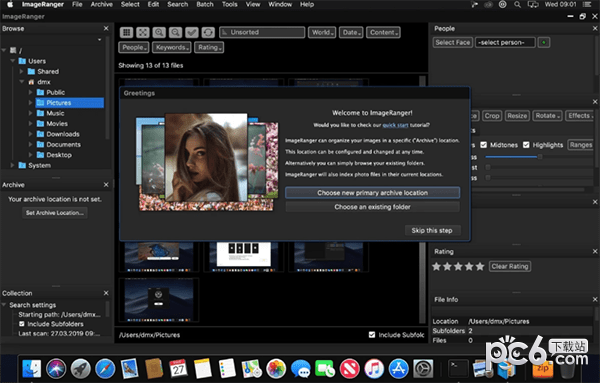Click the fullscreen expand arrows icon
The width and height of the screenshot is (600, 383).
(x=143, y=33)
